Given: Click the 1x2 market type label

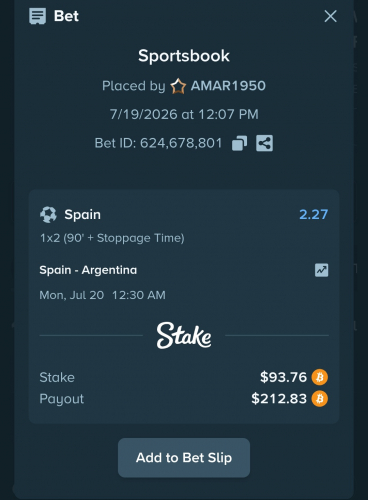Looking at the screenshot, I should (112, 238).
